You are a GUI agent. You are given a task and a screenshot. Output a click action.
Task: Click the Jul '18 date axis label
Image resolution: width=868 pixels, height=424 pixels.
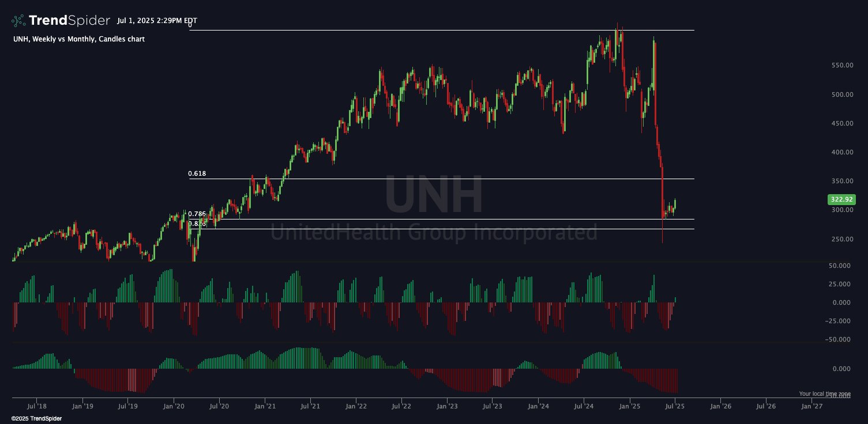(x=36, y=406)
